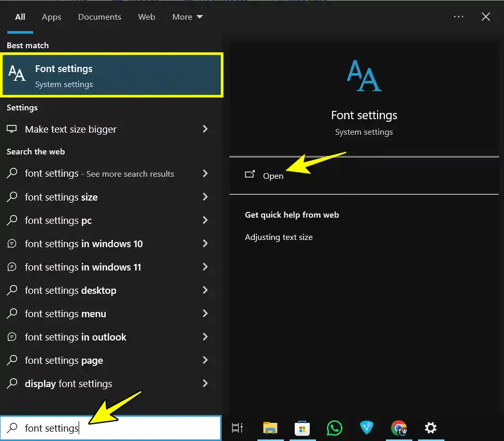Expand the Make text size bigger result

point(205,129)
